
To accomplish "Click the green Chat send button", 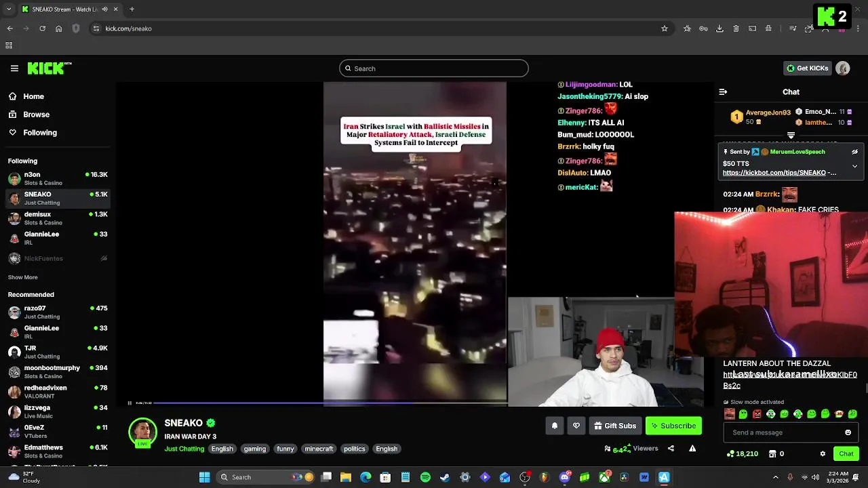I will (x=846, y=454).
